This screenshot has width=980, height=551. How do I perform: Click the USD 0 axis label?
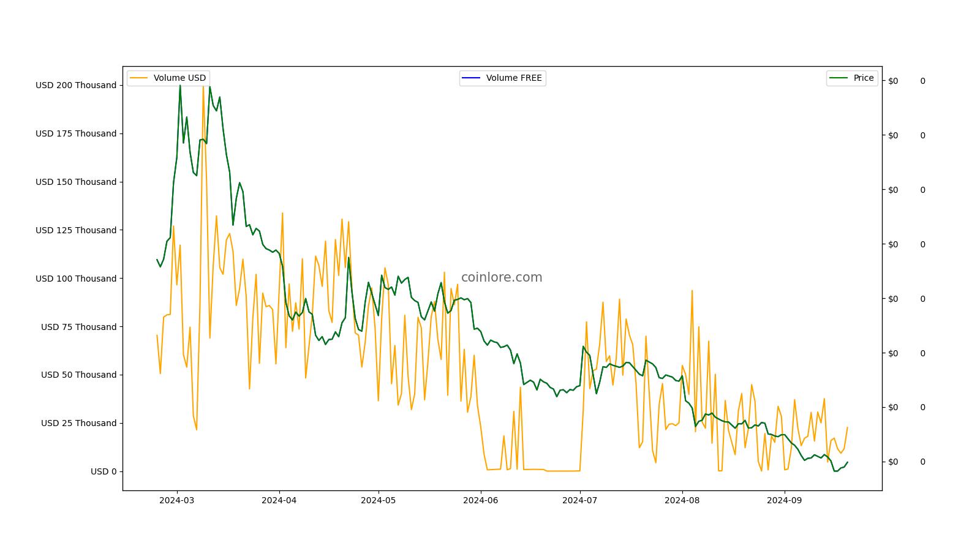point(104,471)
